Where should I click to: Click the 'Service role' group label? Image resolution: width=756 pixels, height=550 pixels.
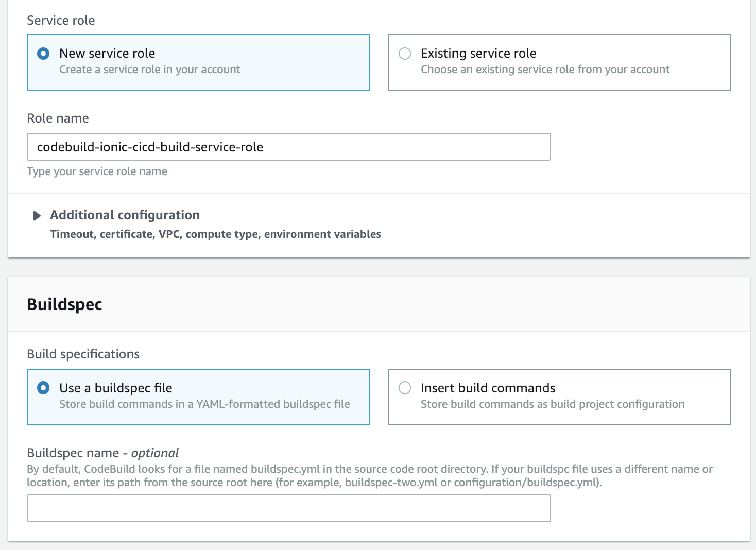pos(61,21)
